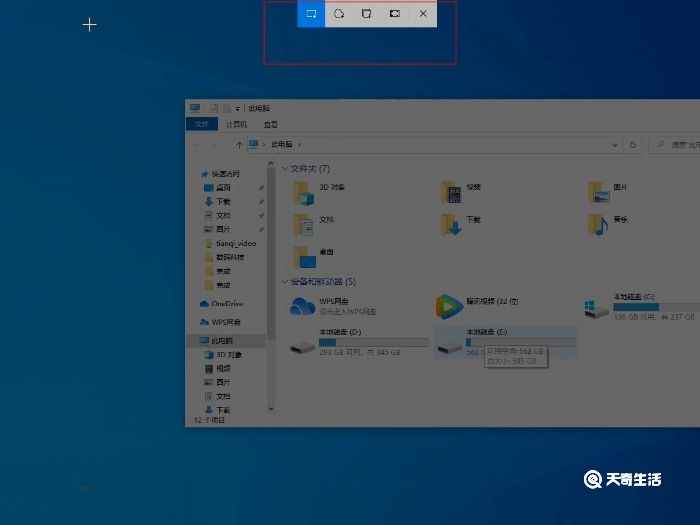Choose the Window Snip mode
The image size is (700, 525).
coord(367,14)
